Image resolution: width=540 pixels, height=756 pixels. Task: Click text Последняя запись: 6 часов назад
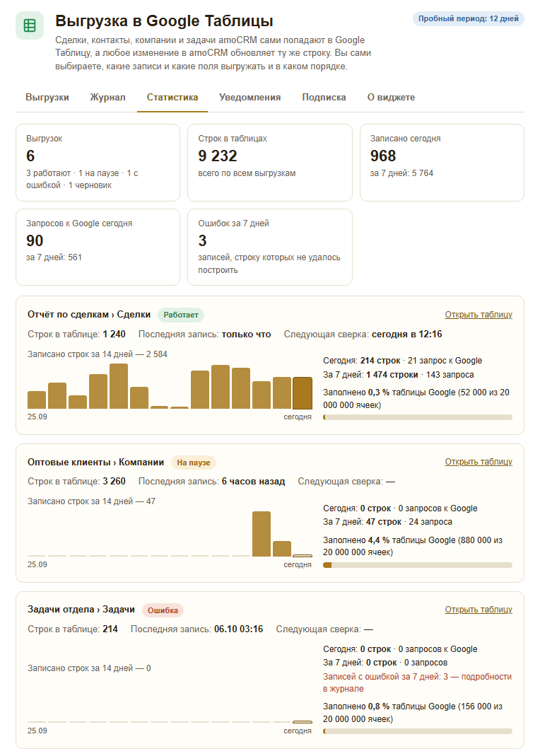pos(212,482)
